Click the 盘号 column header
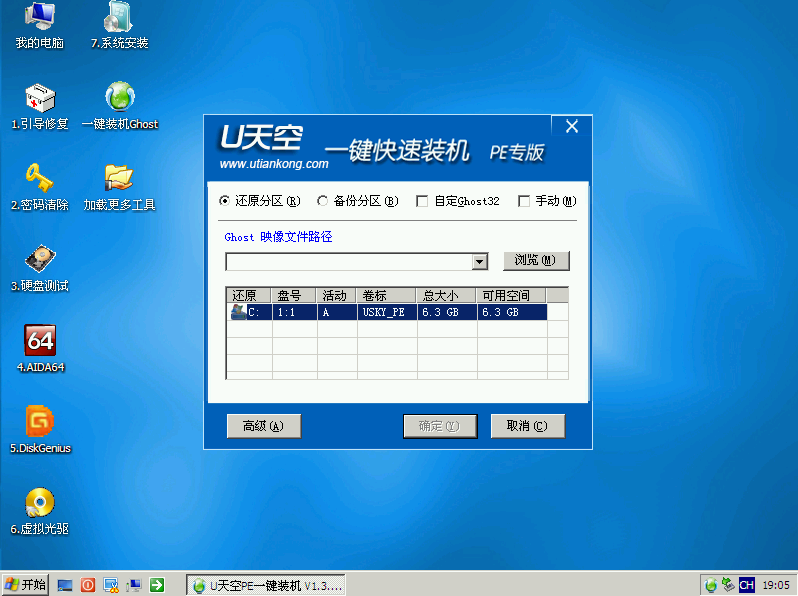 [294, 296]
